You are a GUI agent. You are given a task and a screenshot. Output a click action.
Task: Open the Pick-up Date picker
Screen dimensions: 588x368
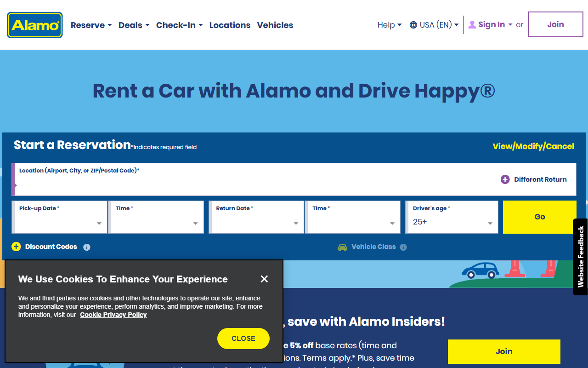coord(60,217)
